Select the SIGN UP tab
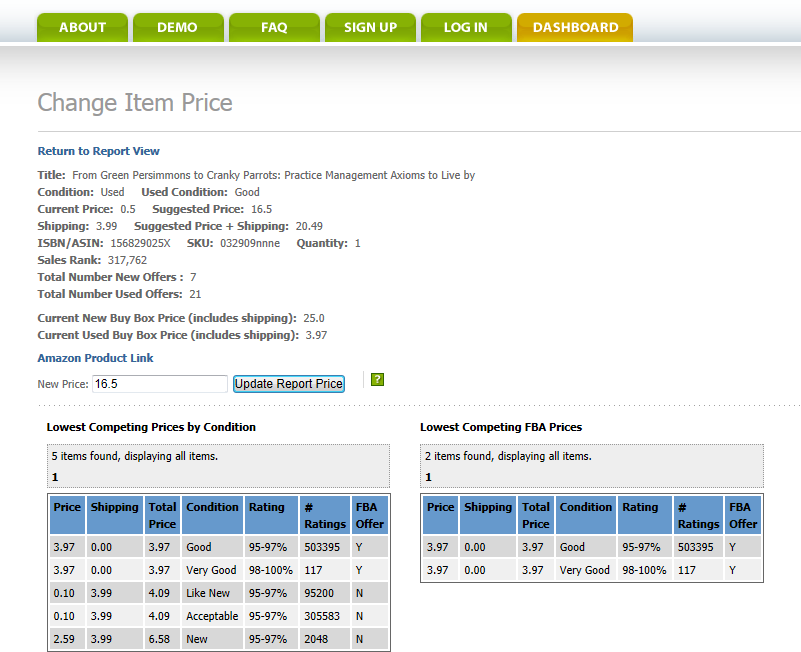Image resolution: width=801 pixels, height=652 pixels. coord(370,27)
